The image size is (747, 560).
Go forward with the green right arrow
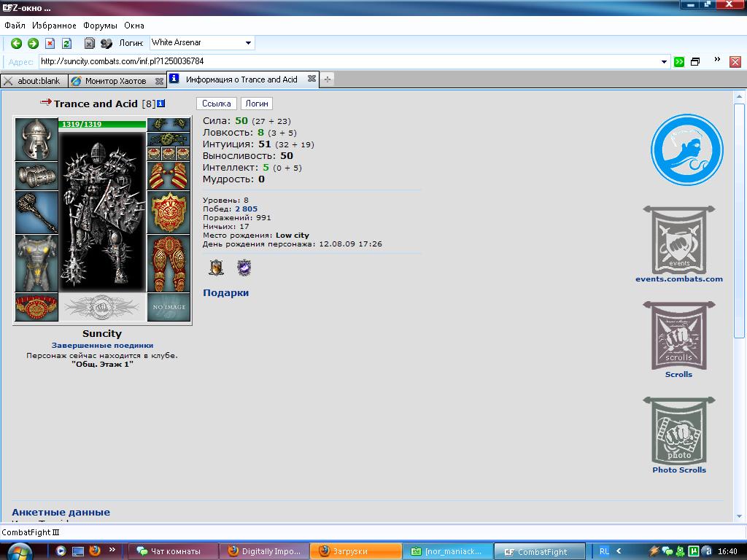point(33,43)
